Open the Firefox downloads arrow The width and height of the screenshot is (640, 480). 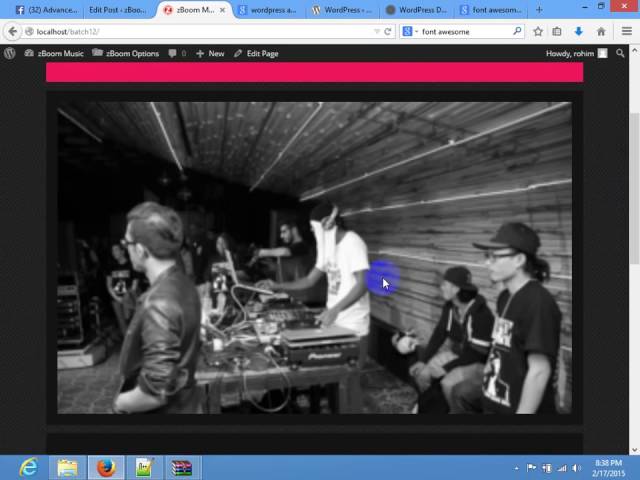coord(580,31)
